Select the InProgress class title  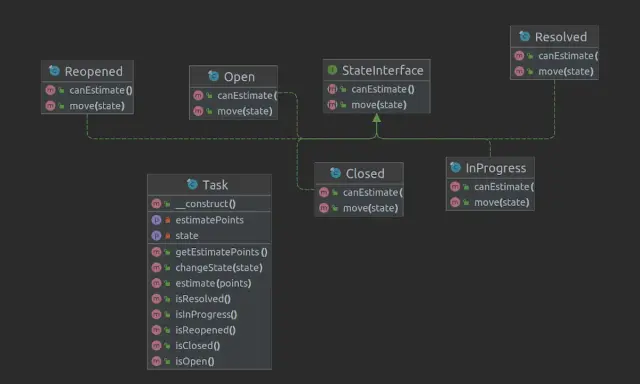(x=496, y=168)
